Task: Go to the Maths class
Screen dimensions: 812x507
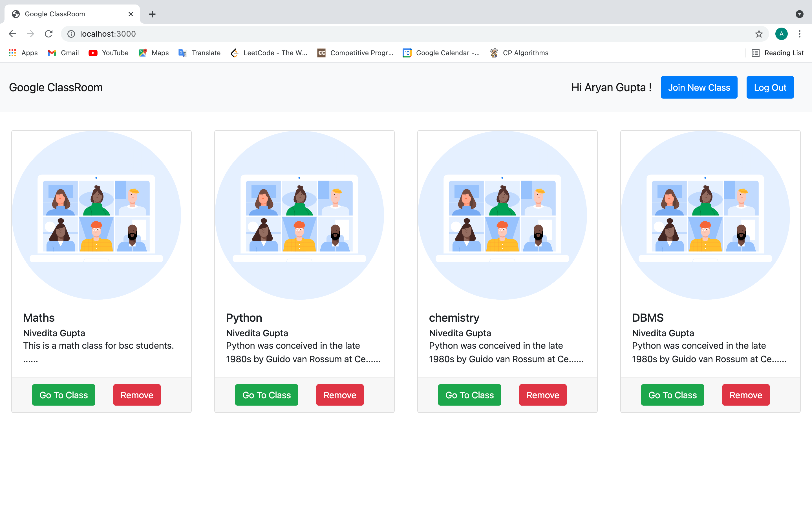Action: point(63,395)
